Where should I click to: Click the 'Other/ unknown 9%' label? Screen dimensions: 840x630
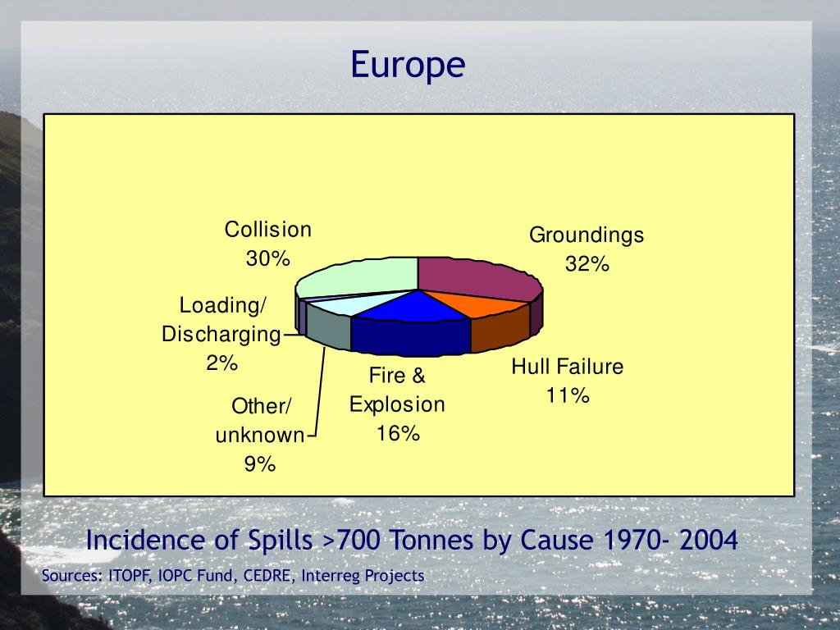click(x=260, y=435)
